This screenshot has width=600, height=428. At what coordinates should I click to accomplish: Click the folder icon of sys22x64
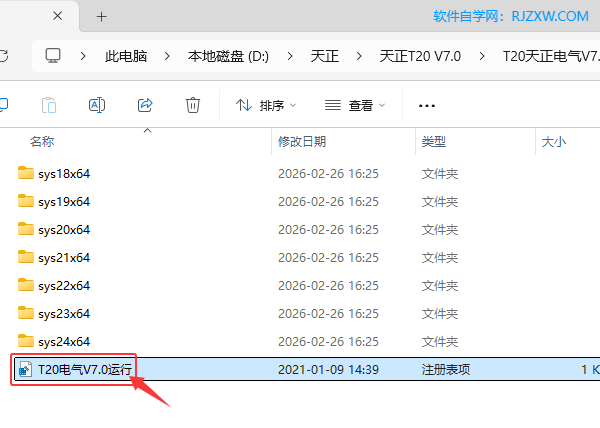pos(26,285)
